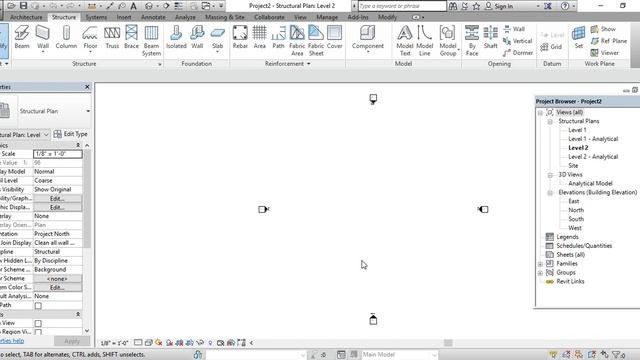This screenshot has height=360, width=640.
Task: Select the Floor tool
Action: point(90,39)
